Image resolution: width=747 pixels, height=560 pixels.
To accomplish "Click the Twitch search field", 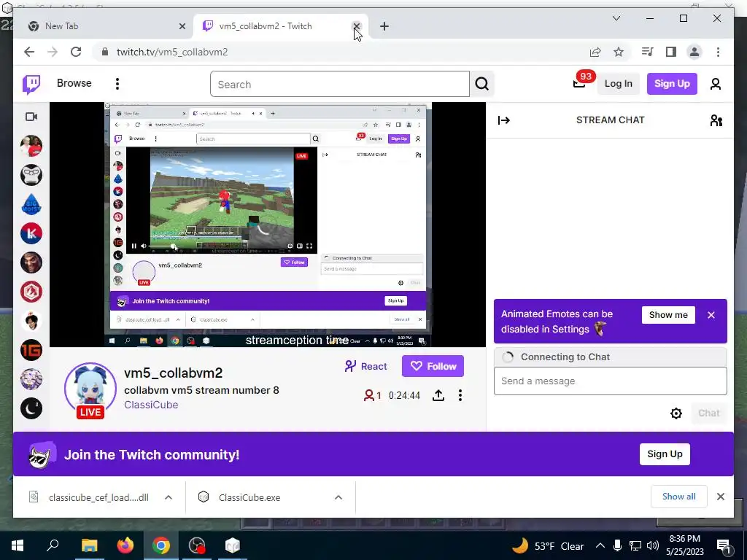I will [340, 85].
